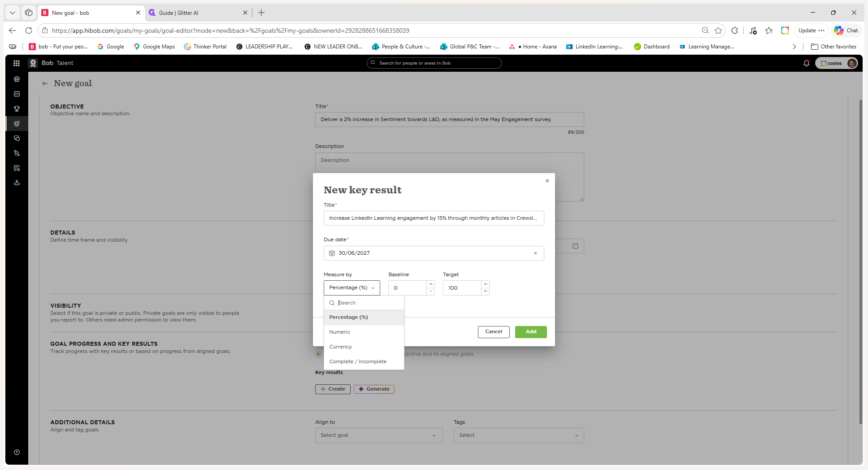Viewport: 868px width, 470px height.
Task: Open the home icon in sidebar
Action: [x=17, y=79]
